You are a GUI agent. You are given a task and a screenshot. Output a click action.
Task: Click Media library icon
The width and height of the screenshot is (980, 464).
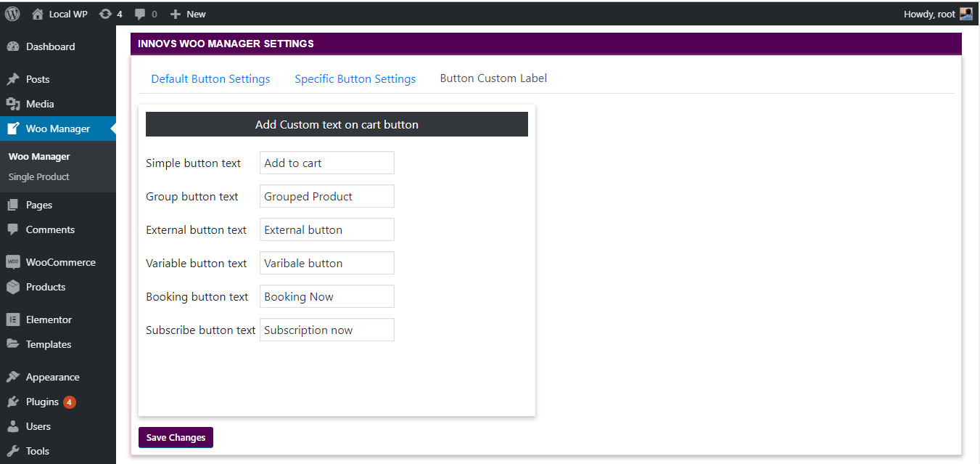13,104
